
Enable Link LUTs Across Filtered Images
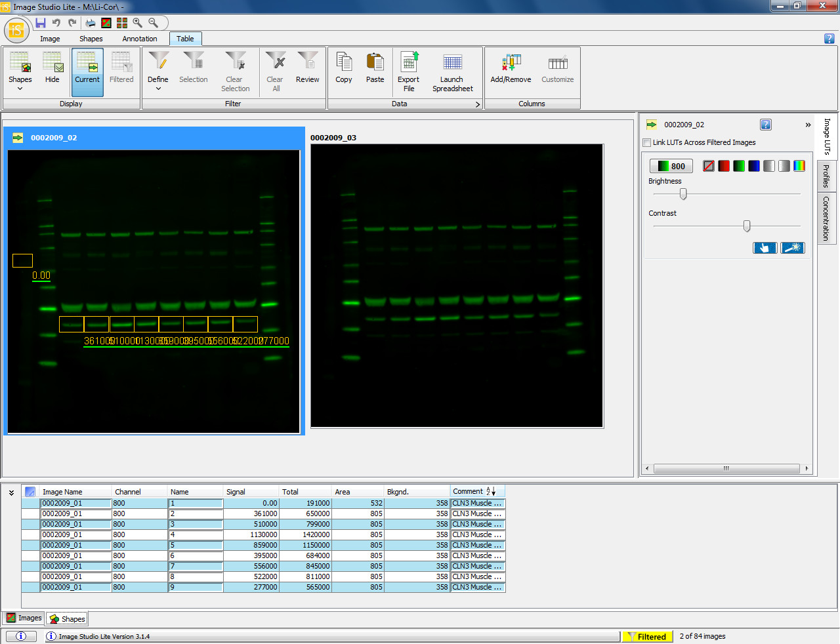(x=647, y=142)
